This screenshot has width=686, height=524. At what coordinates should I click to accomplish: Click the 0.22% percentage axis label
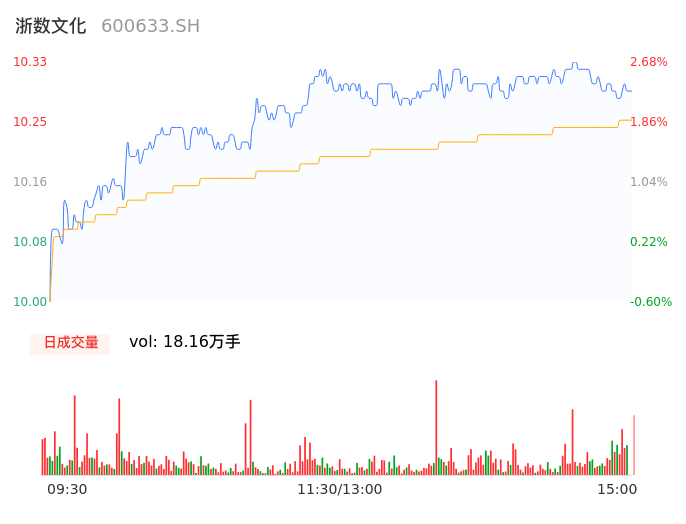[x=649, y=242]
